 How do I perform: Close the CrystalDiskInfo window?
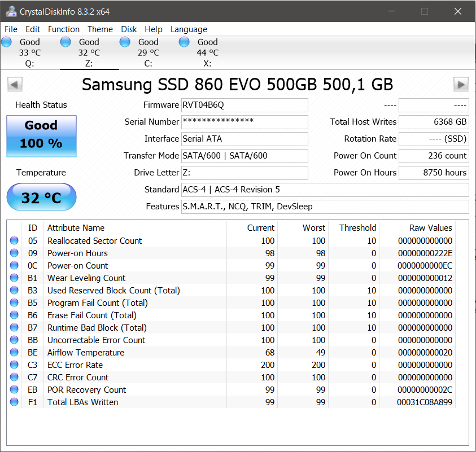pyautogui.click(x=458, y=11)
